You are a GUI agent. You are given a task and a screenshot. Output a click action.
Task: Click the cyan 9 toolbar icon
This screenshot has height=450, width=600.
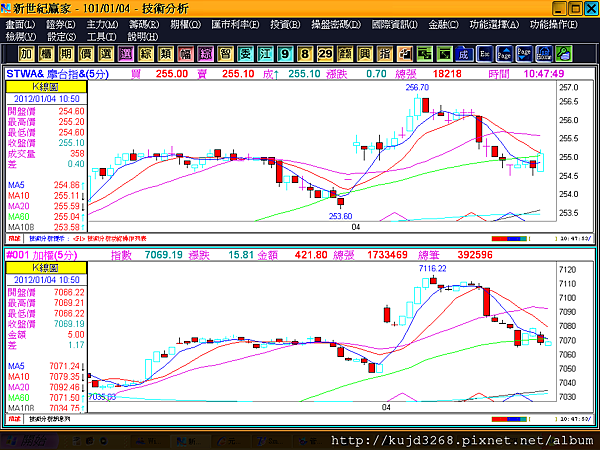click(285, 54)
